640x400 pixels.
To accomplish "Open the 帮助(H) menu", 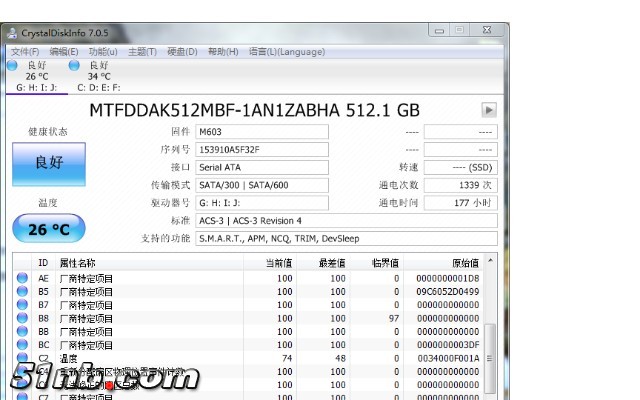I will [x=223, y=52].
